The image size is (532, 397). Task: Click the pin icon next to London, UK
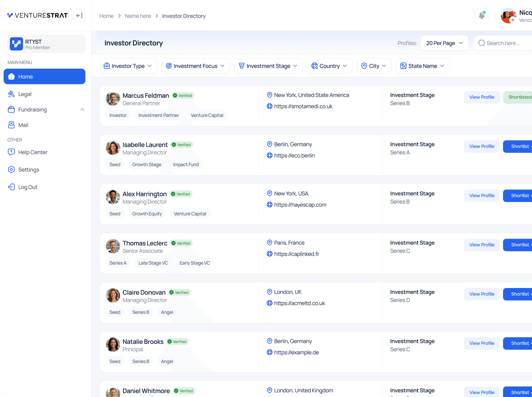pyautogui.click(x=269, y=292)
